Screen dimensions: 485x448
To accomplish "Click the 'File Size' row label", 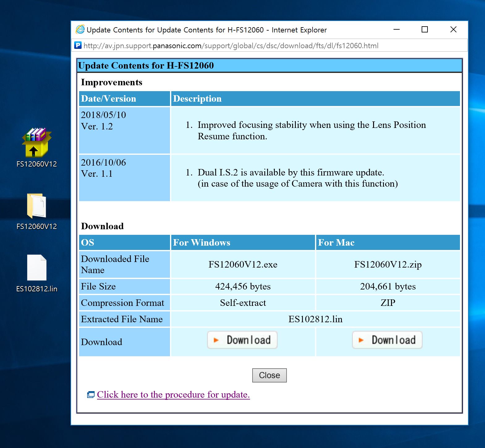I will tap(125, 286).
